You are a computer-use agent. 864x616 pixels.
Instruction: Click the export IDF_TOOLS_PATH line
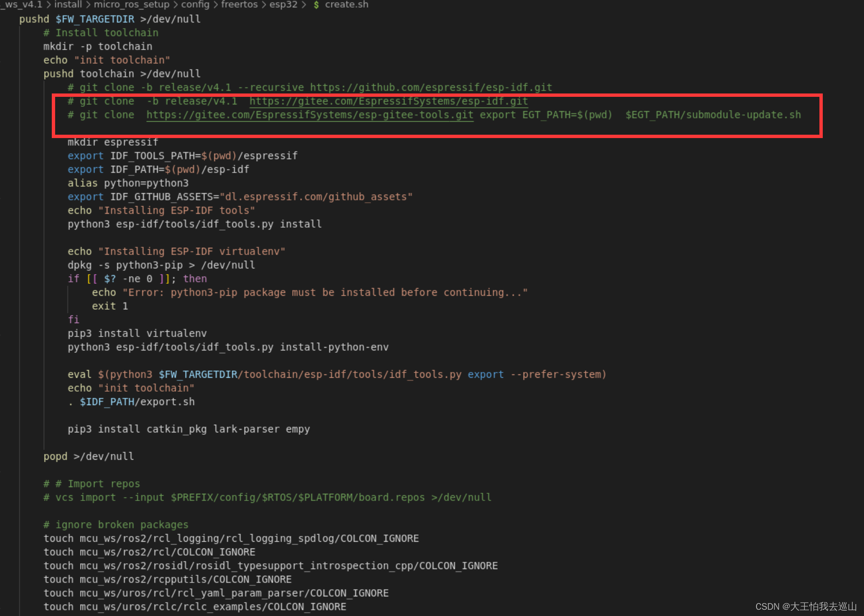coord(182,155)
